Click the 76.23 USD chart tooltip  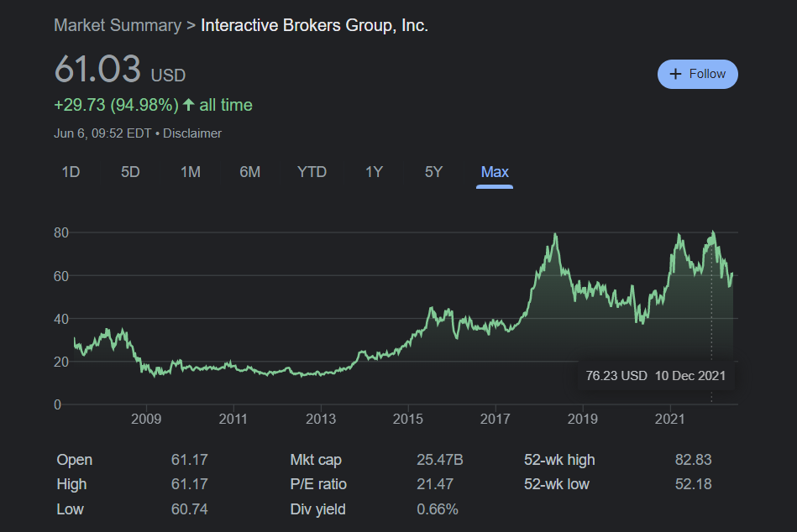tap(655, 375)
